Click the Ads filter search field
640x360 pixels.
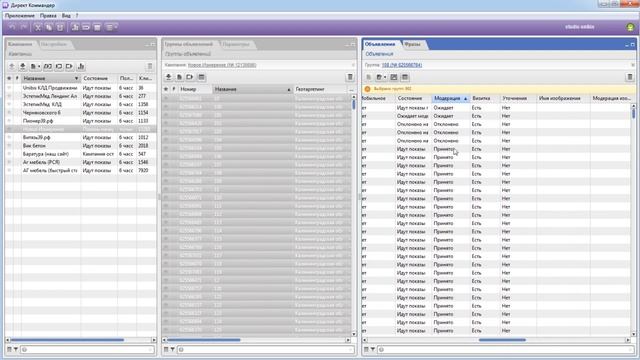tap(506, 349)
